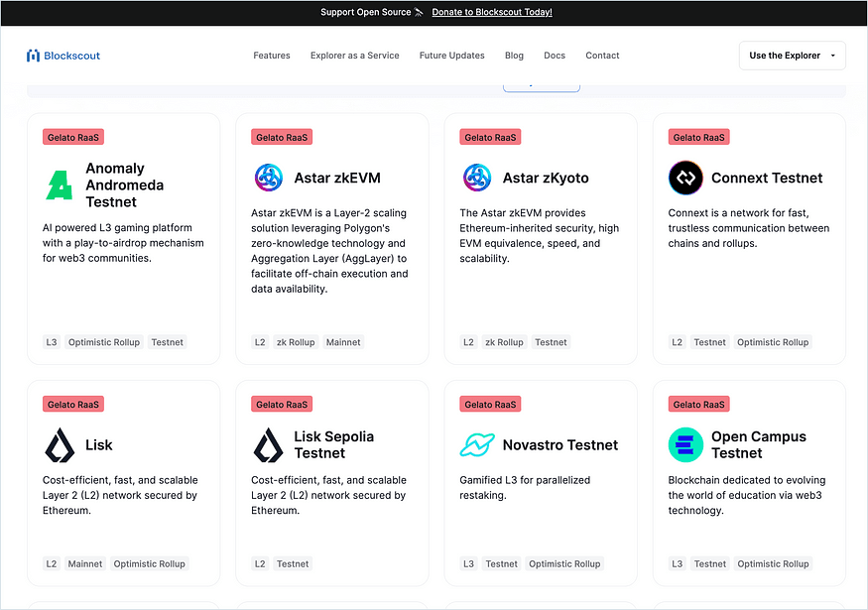This screenshot has height=610, width=868.
Task: Click Mainnet tag on Lisk card
Action: click(85, 563)
